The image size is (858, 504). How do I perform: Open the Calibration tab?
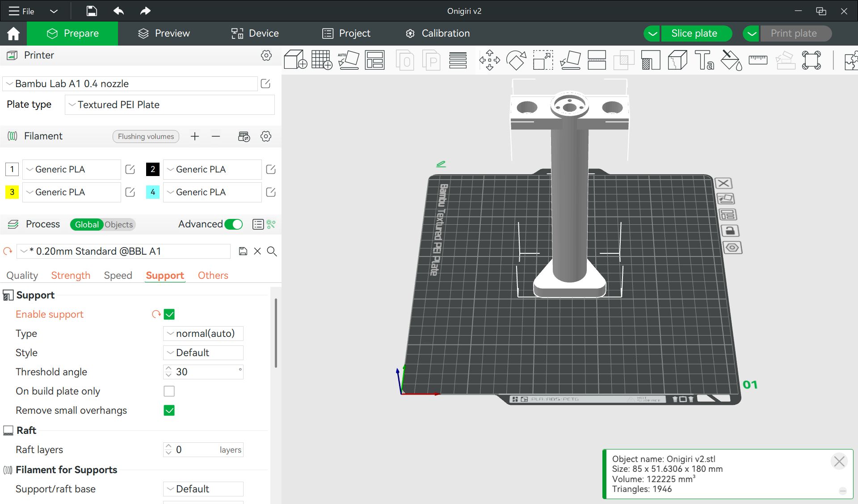click(x=437, y=34)
